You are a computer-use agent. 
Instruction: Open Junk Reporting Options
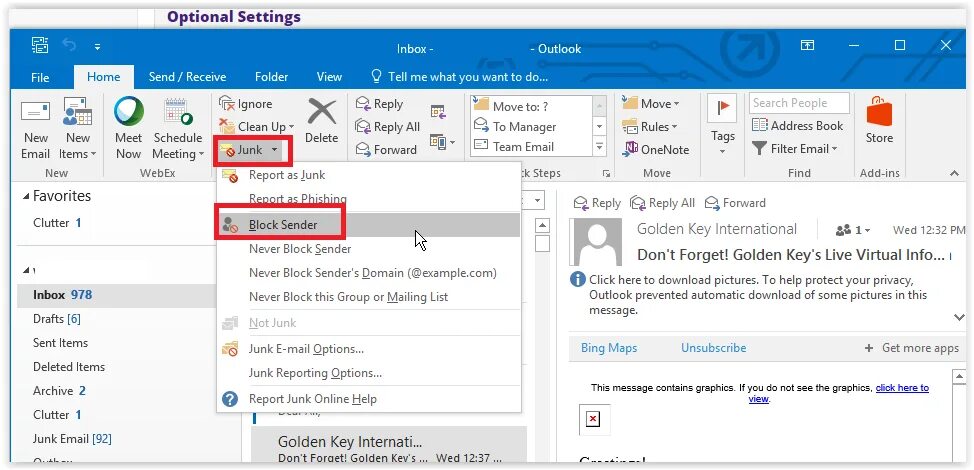[368, 373]
